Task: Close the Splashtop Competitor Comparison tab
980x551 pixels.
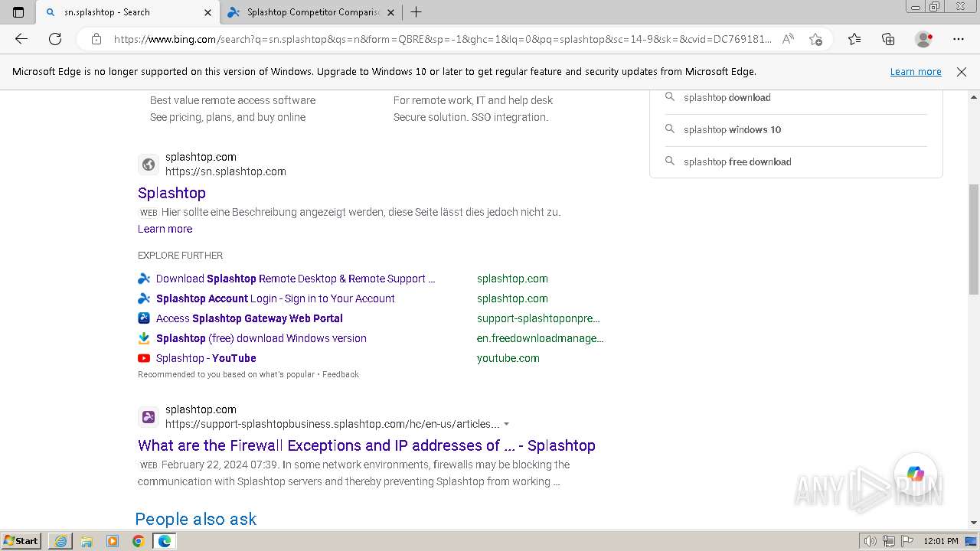Action: coord(390,12)
